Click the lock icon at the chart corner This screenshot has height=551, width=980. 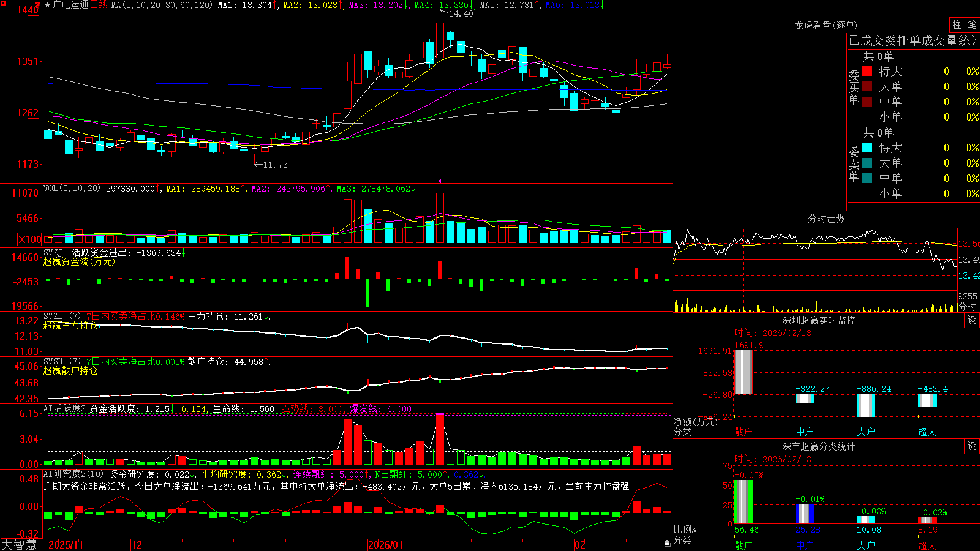(667, 543)
